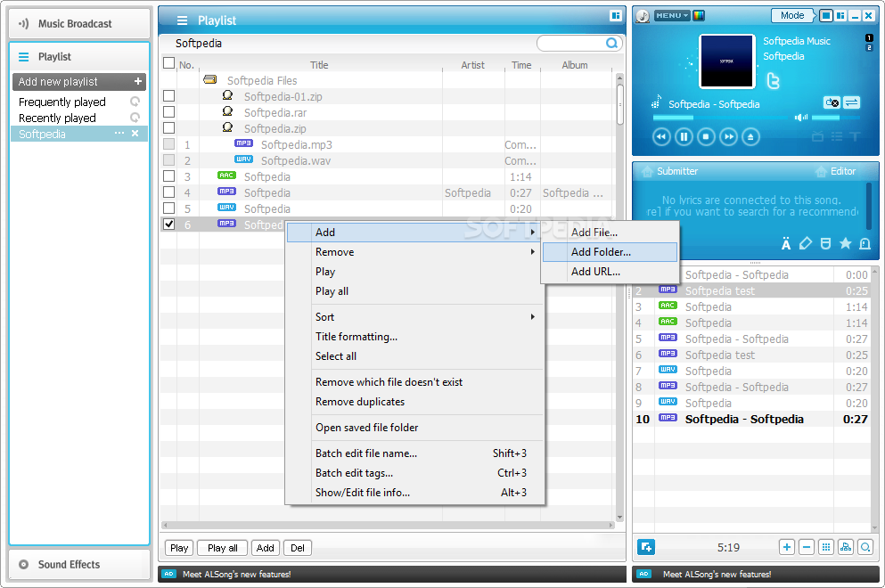Click the mini playlist search icon

[x=865, y=547]
